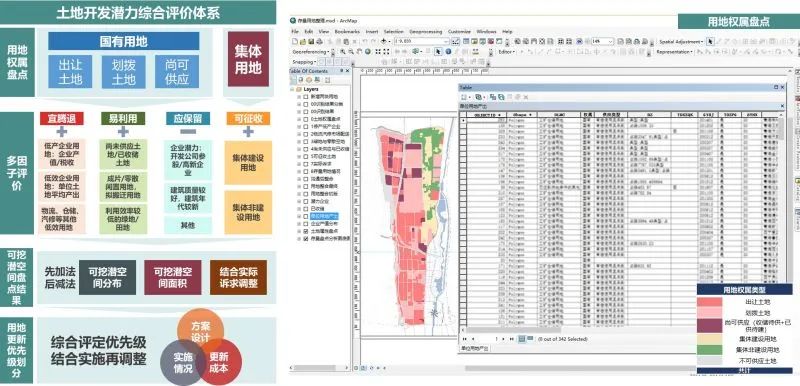
Task: Click the arrow tool next to Spatial Adjustment
Action: [710, 41]
